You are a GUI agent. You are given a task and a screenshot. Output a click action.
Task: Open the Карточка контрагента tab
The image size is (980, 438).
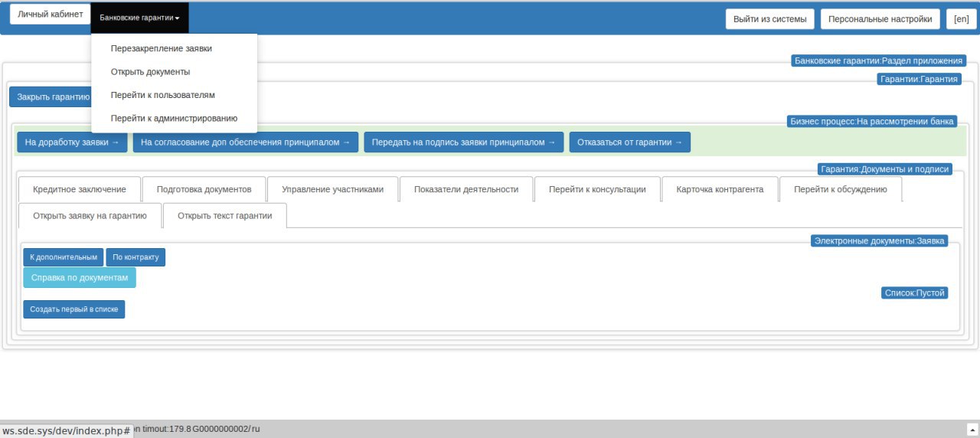pos(720,189)
